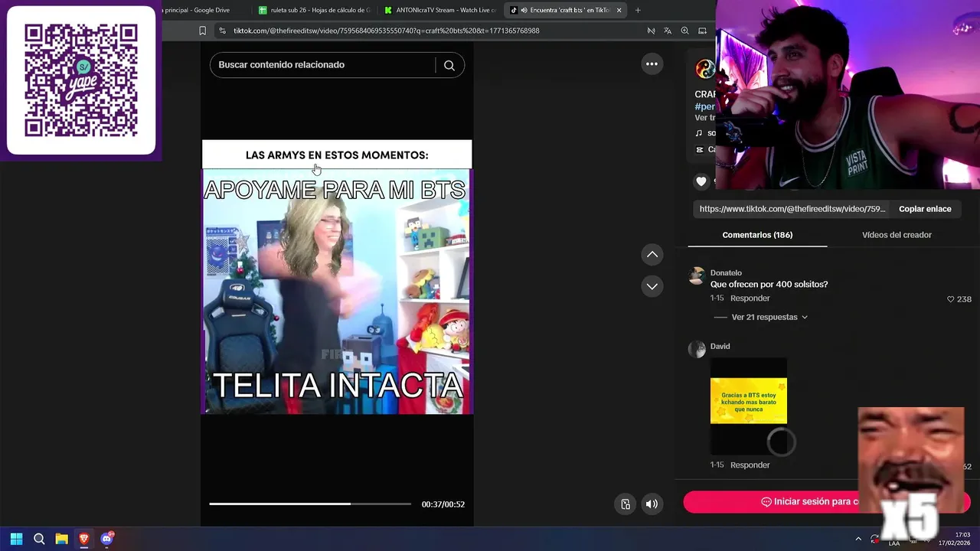The height and width of the screenshot is (551, 980).
Task: Open the three-dot more options menu
Action: pos(652,64)
